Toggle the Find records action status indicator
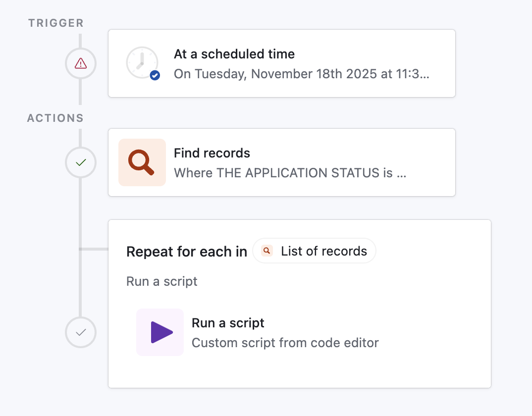The image size is (532, 416). [80, 162]
